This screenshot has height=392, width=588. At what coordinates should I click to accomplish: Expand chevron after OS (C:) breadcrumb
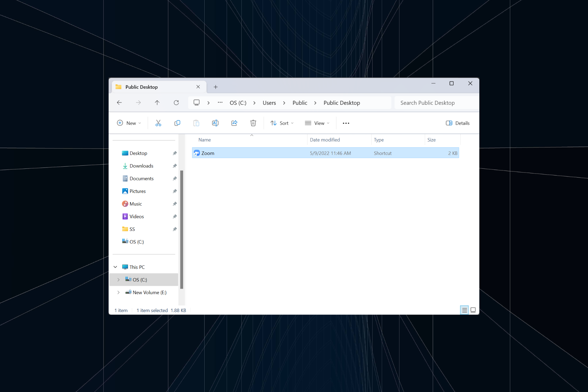[254, 103]
